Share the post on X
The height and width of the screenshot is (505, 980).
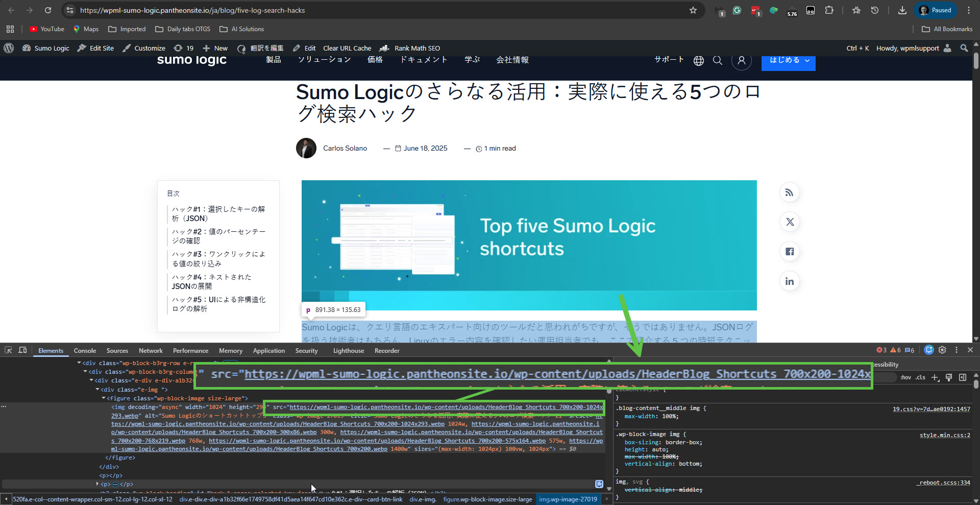(789, 222)
